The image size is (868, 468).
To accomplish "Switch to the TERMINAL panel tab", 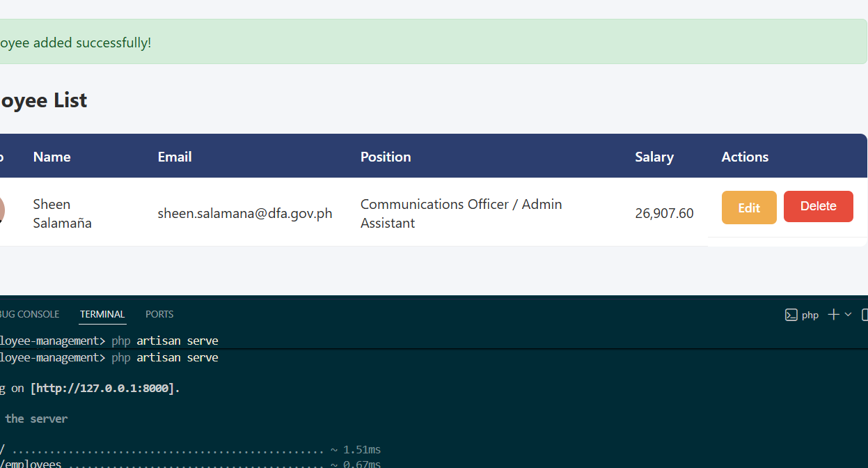I will [102, 314].
